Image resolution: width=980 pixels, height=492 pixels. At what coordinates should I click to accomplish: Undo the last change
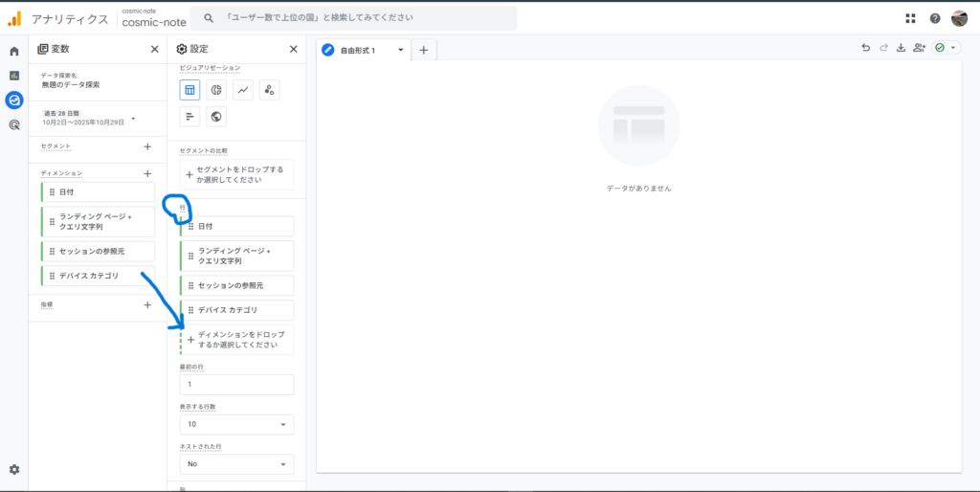coord(866,48)
